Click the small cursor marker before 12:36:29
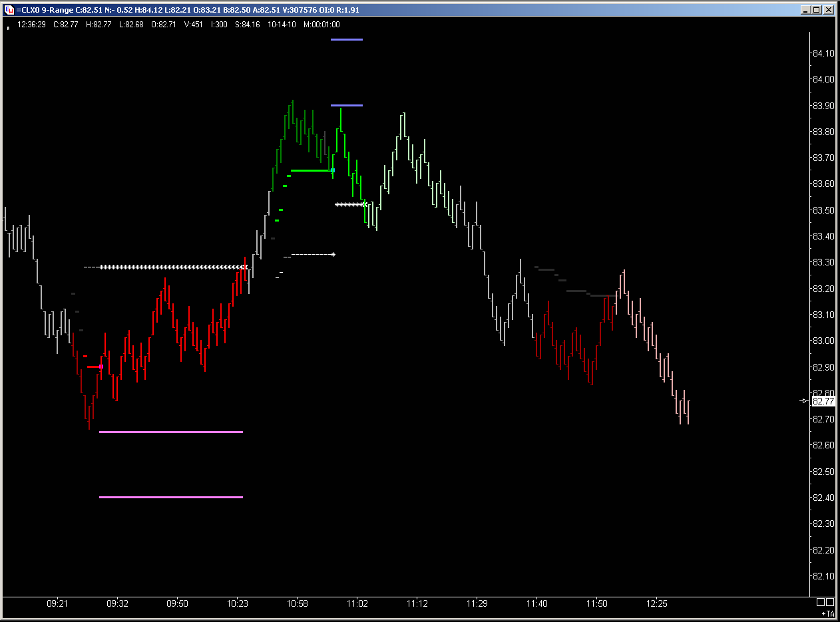840x622 pixels. pos(8,27)
